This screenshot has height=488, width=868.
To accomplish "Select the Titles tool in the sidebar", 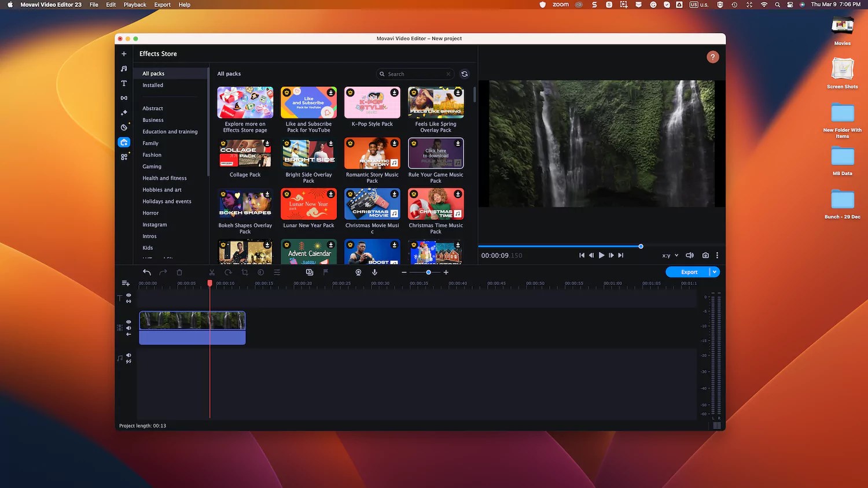I will (123, 83).
